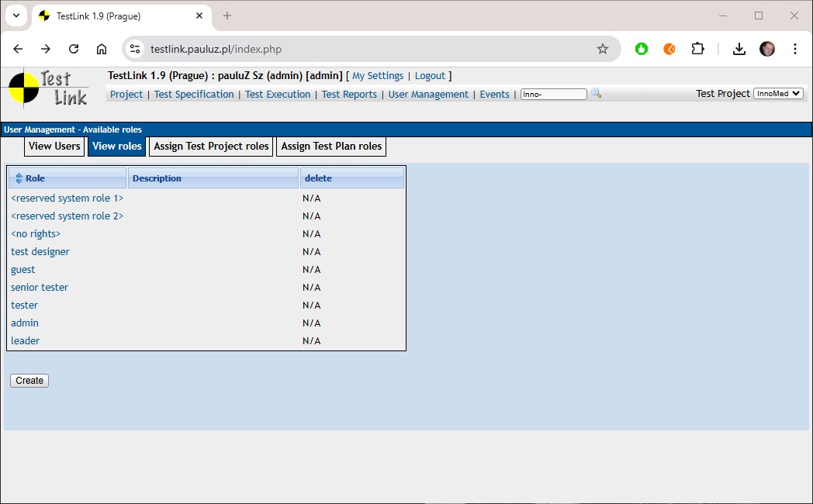The image size is (813, 504).
Task: Reload the page with the refresh icon
Action: 74,49
